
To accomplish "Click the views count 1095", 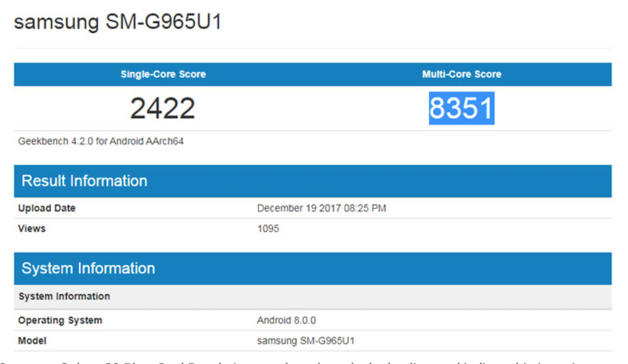I will click(x=268, y=228).
